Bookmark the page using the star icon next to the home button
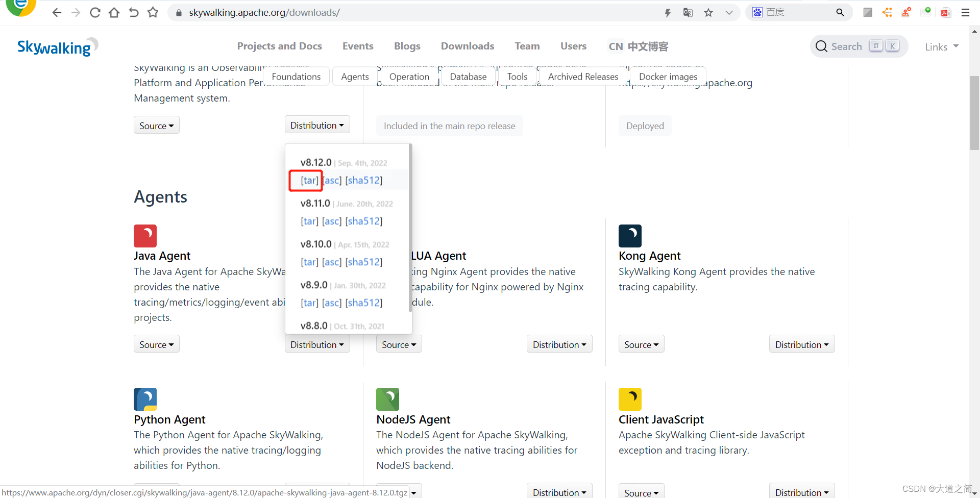Screen dimensions: 980x498 (x=153, y=12)
